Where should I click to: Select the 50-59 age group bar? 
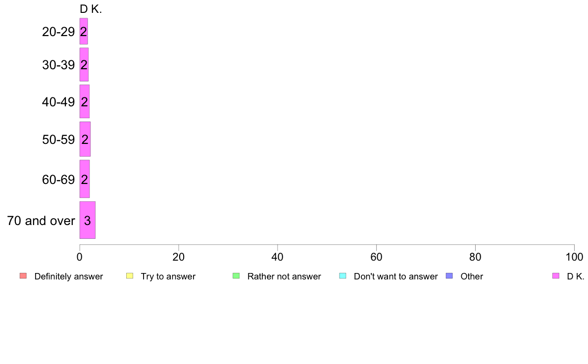pyautogui.click(x=85, y=139)
